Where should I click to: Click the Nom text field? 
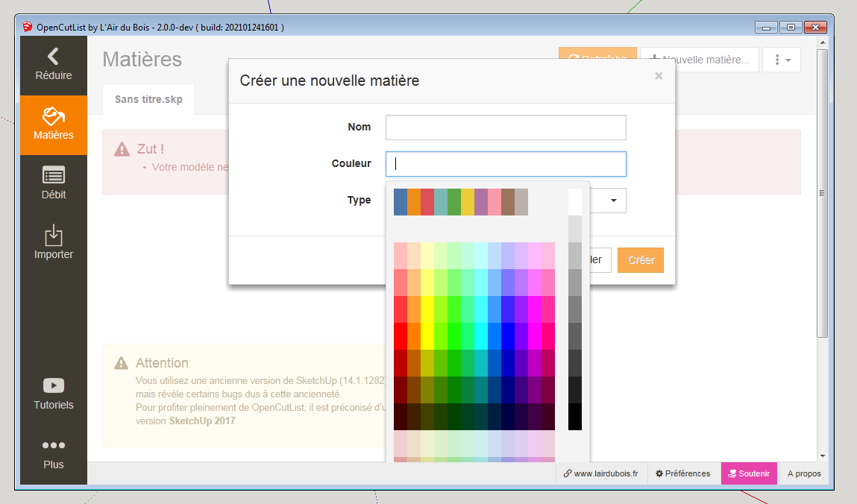(506, 127)
